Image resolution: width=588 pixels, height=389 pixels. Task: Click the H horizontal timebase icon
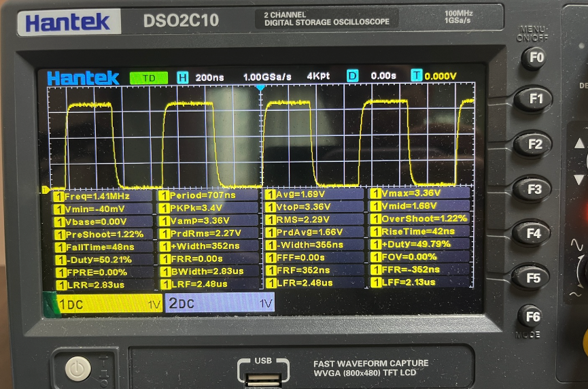point(183,78)
